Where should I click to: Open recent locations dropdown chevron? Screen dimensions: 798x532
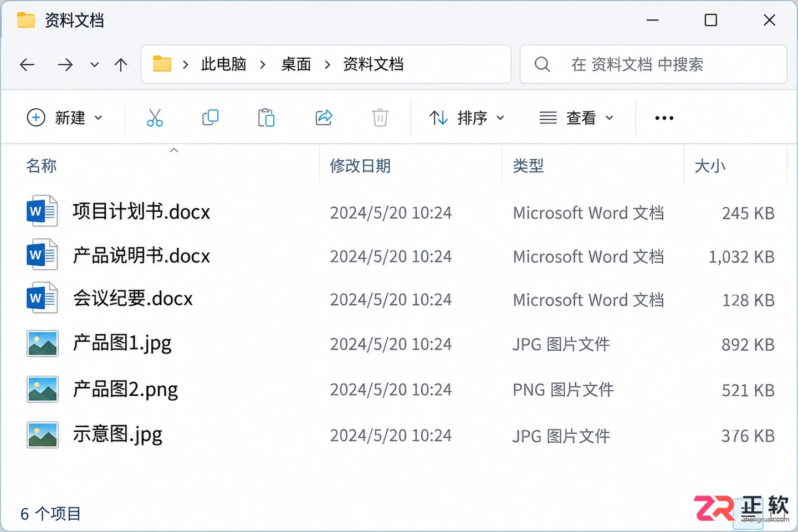pos(95,65)
